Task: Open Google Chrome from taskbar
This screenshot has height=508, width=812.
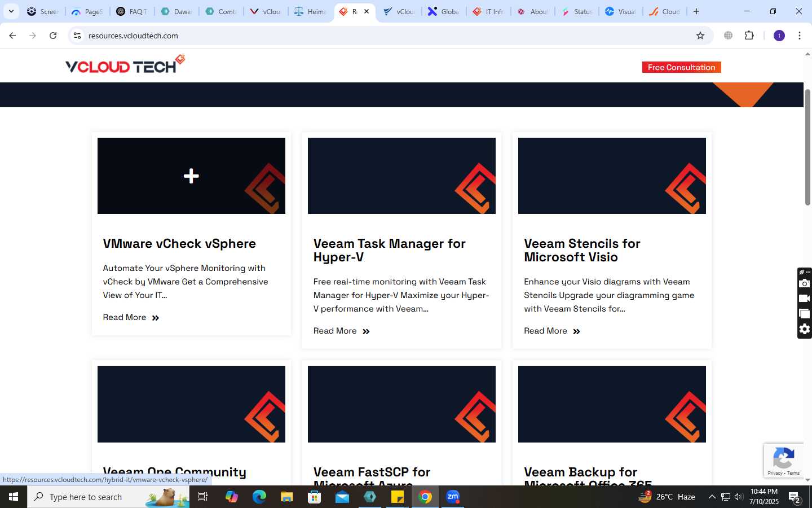Action: coord(425,497)
